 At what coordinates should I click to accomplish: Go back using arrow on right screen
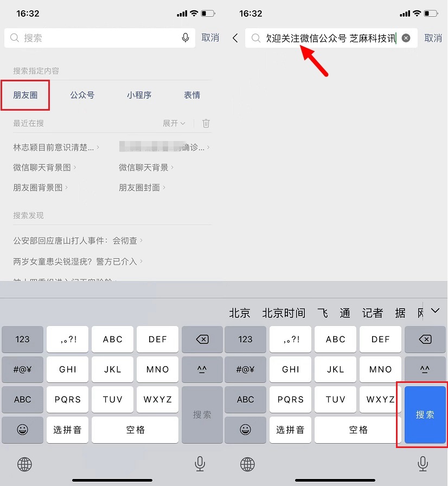[x=235, y=38]
